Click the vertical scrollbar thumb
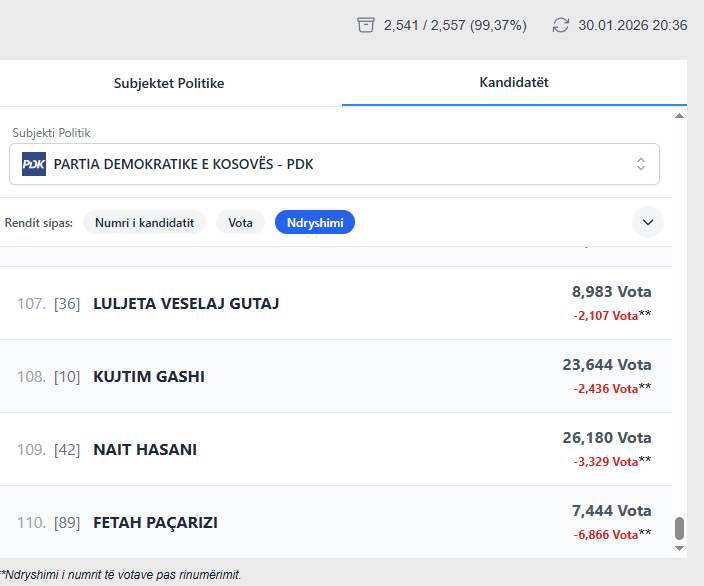 (680, 528)
